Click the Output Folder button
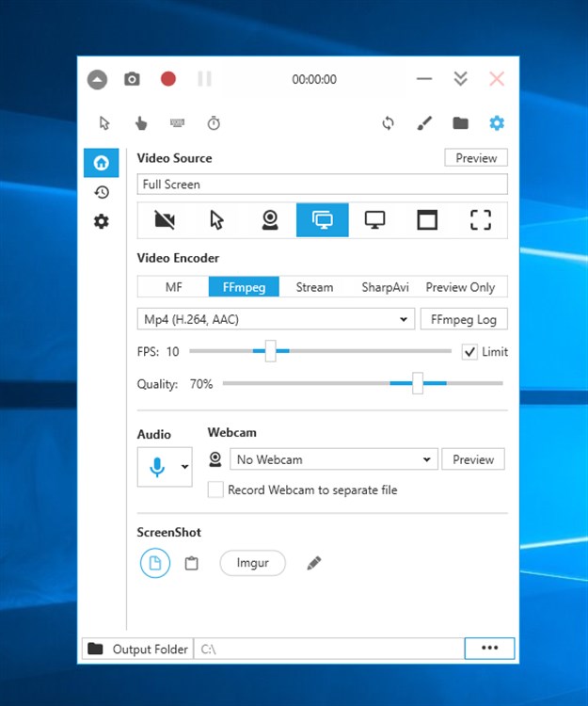588x706 pixels. coord(137,649)
